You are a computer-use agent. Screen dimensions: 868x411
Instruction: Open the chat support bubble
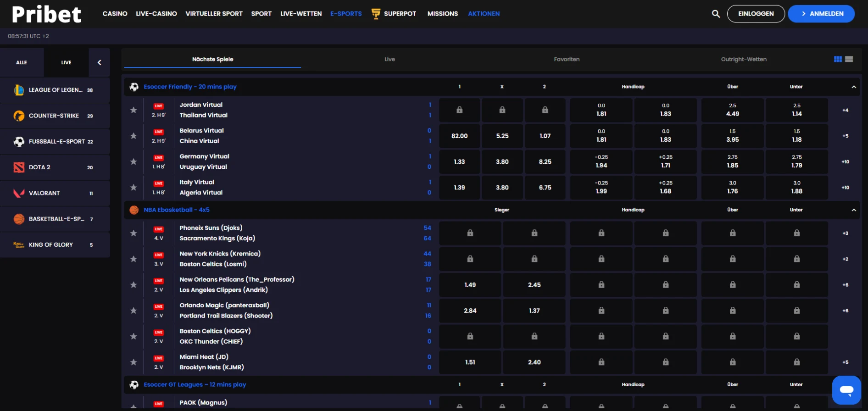(846, 390)
